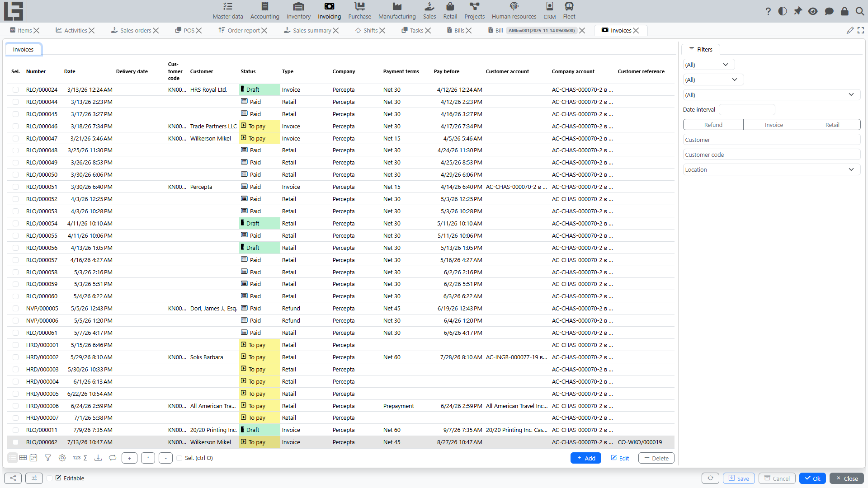Check the selection box for RLO/000062
This screenshot has width=868, height=488.
(x=16, y=442)
